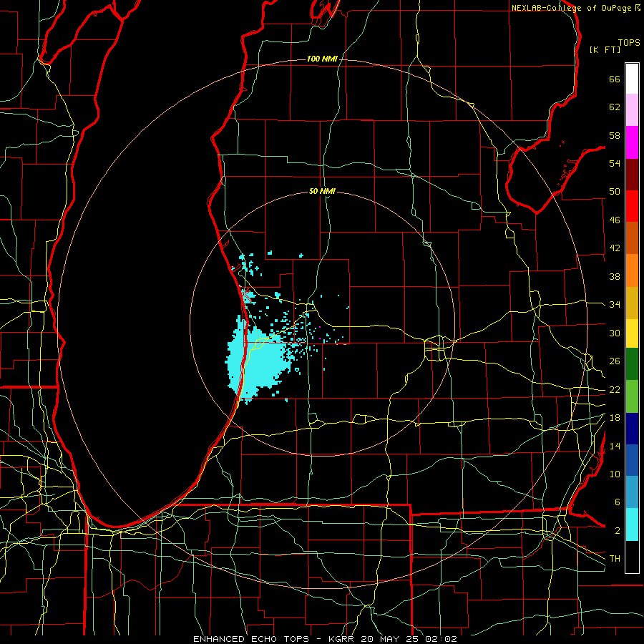The width and height of the screenshot is (644, 644).
Task: Click the legend label "38"
Action: point(615,276)
